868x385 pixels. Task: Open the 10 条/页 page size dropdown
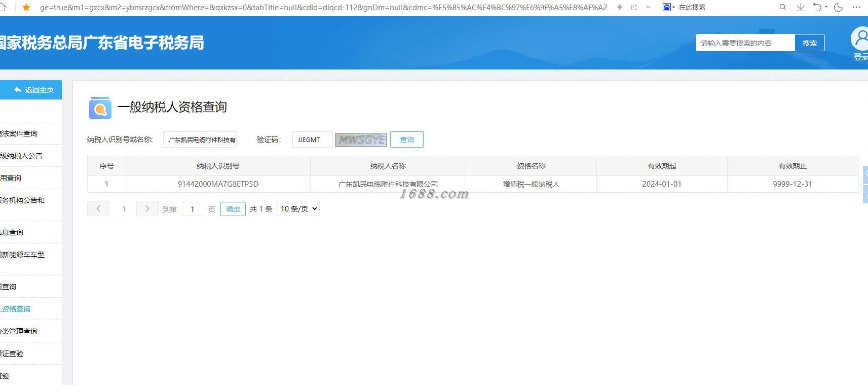(x=298, y=208)
